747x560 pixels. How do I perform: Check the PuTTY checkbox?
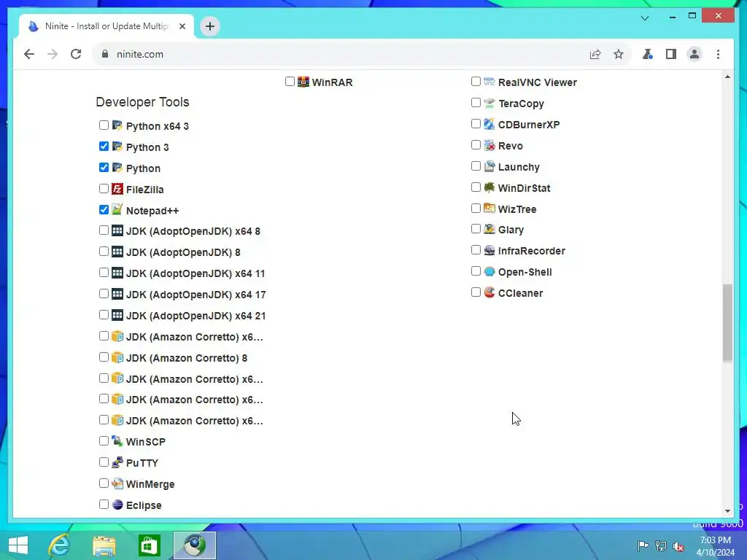(104, 462)
